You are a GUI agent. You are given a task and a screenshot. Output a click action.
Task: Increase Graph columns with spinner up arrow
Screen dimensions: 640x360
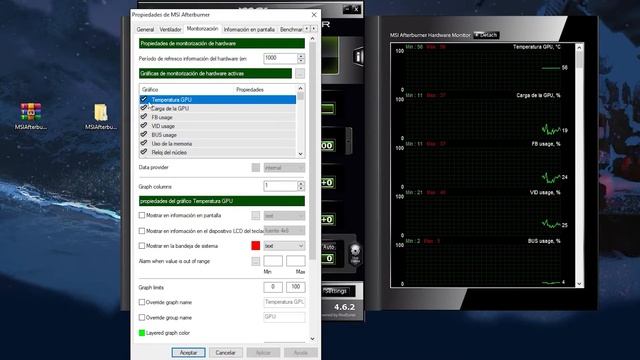pyautogui.click(x=301, y=184)
